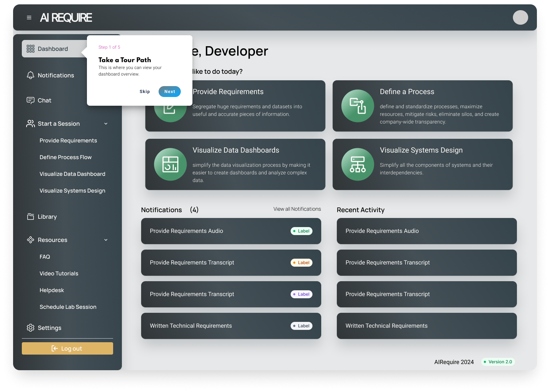Viewport: 550px width, 392px height.
Task: Click the Recent Activity heading
Action: 360,210
